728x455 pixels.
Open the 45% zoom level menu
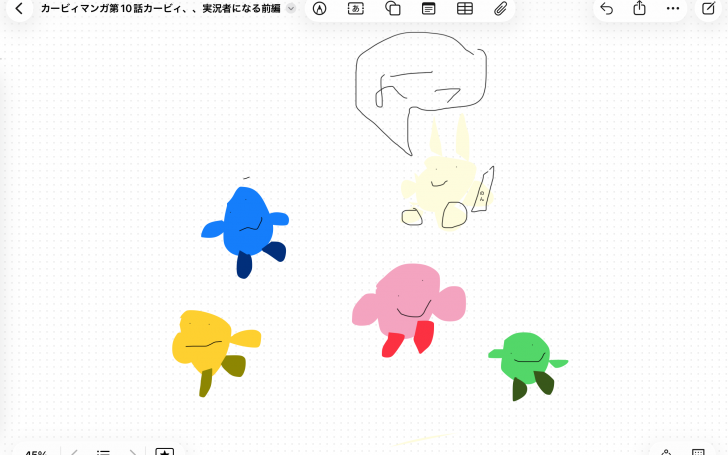(x=36, y=452)
